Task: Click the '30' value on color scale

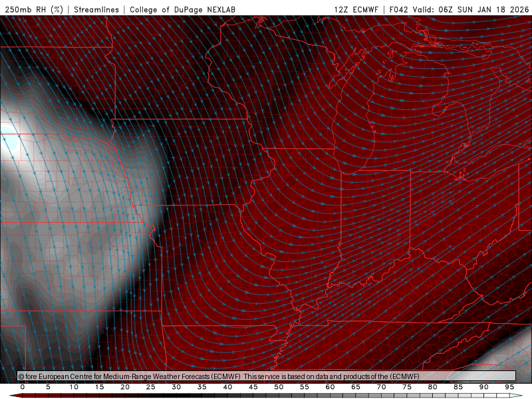Action: coord(176,387)
